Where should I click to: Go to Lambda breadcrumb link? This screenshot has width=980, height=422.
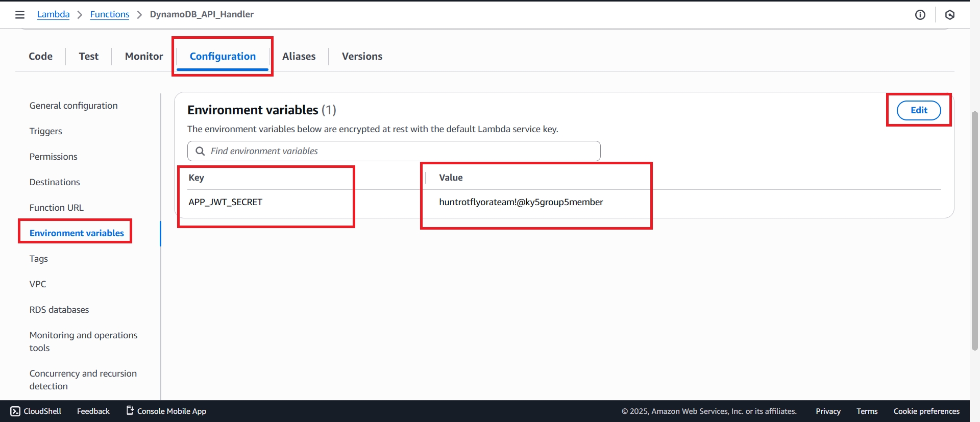click(53, 14)
